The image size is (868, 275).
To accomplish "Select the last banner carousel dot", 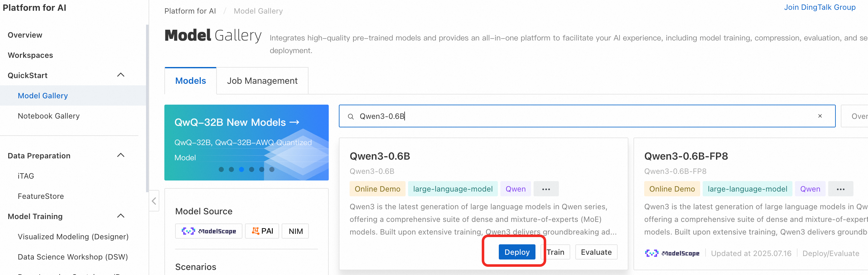I will coord(272,169).
